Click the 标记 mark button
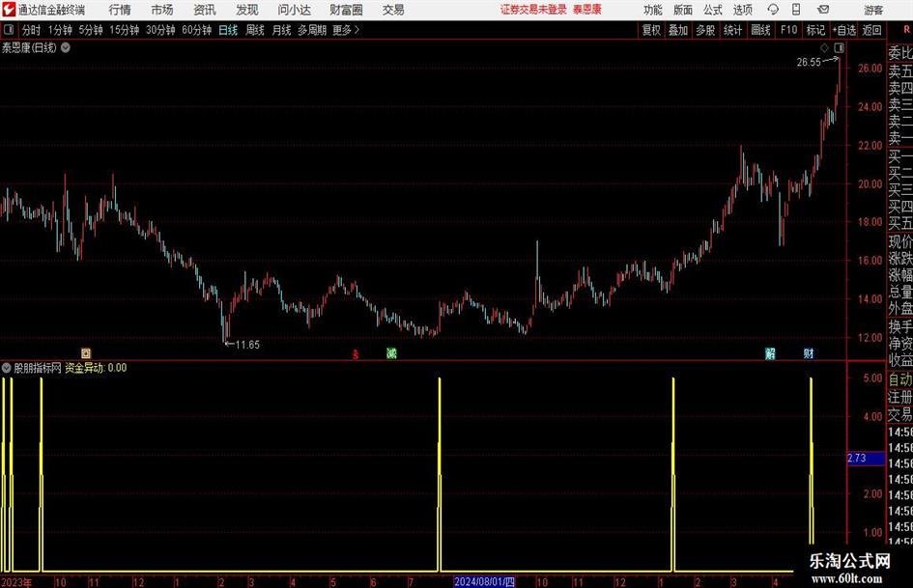Screen dimensions: 913x588 (815, 30)
